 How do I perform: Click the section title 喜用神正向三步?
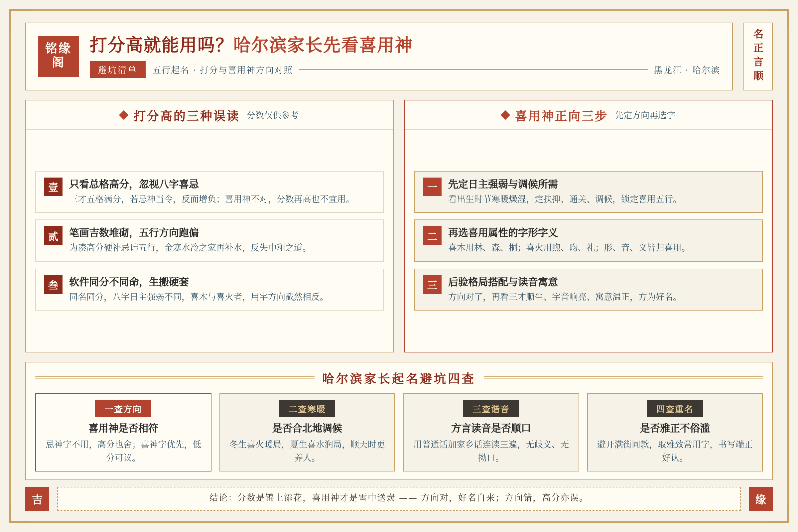[x=561, y=116]
